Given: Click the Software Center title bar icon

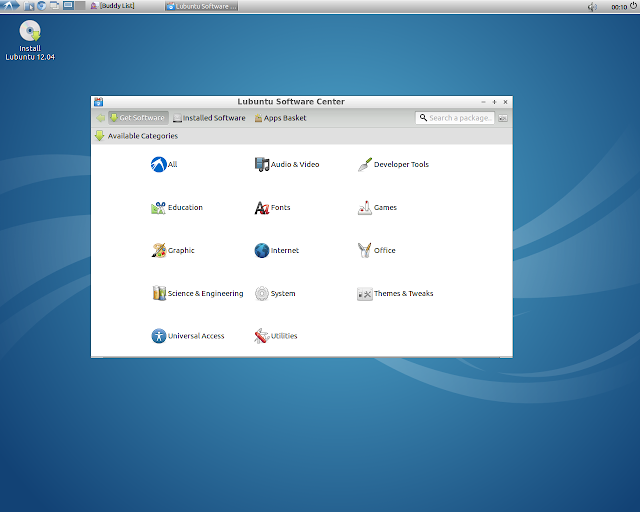Looking at the screenshot, I should [x=98, y=102].
